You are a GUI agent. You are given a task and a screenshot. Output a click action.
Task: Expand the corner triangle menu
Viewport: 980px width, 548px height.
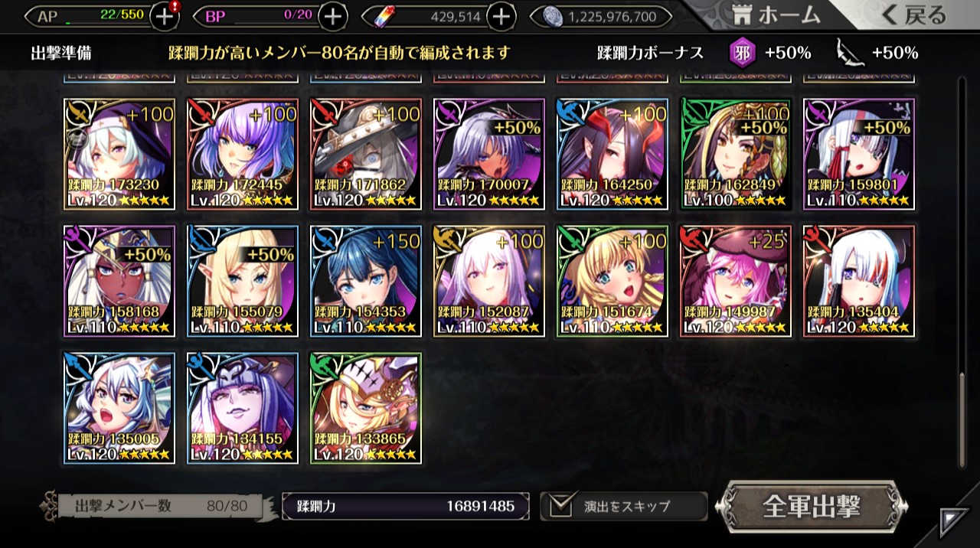tap(953, 521)
